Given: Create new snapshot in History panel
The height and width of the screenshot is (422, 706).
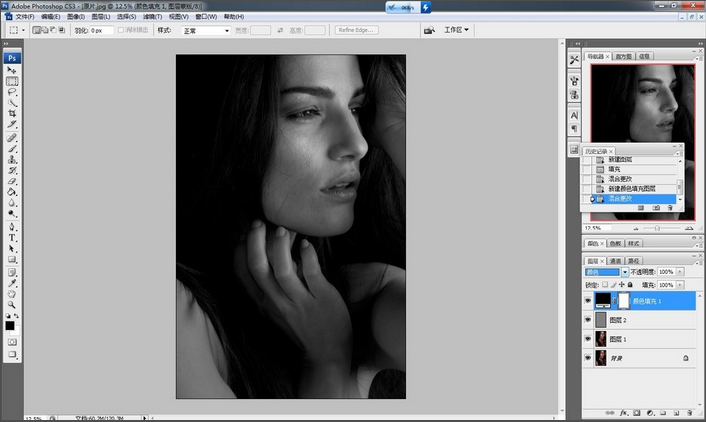Looking at the screenshot, I should click(x=656, y=208).
